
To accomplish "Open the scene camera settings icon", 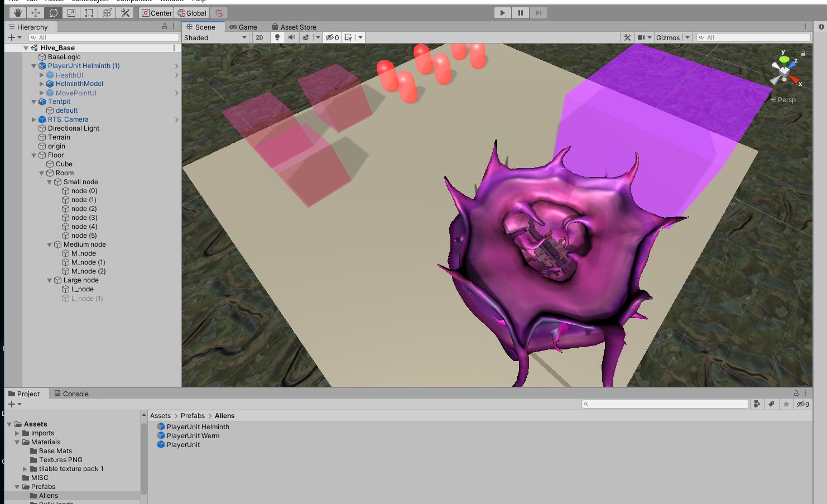I will [641, 37].
